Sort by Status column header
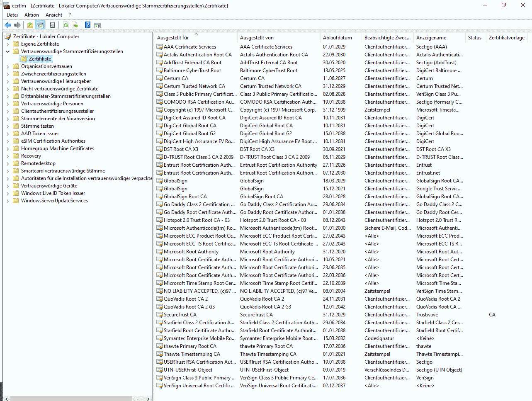This screenshot has height=401, width=532. tap(475, 38)
